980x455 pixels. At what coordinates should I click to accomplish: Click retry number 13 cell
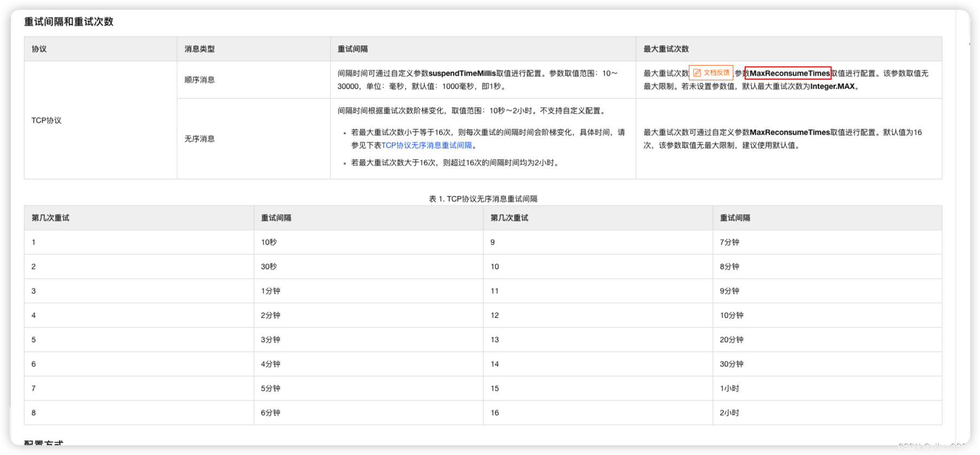point(598,340)
